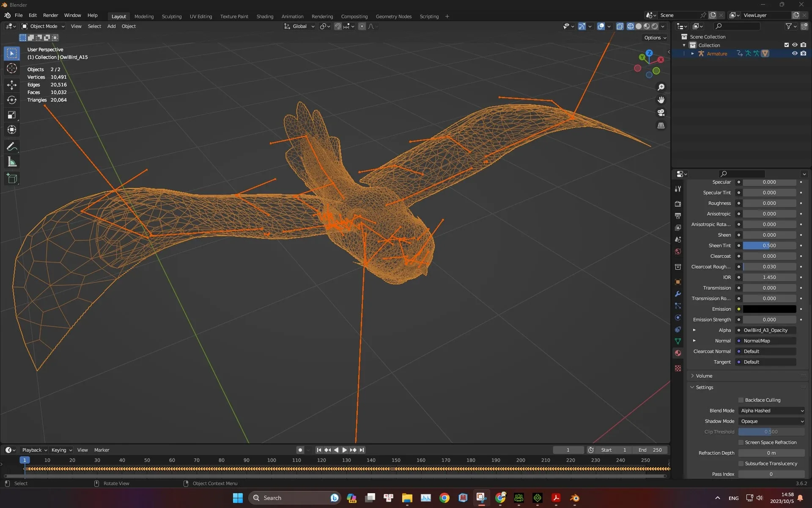Click the new collection icon in the Outliner
This screenshot has width=812, height=508.
point(804,26)
